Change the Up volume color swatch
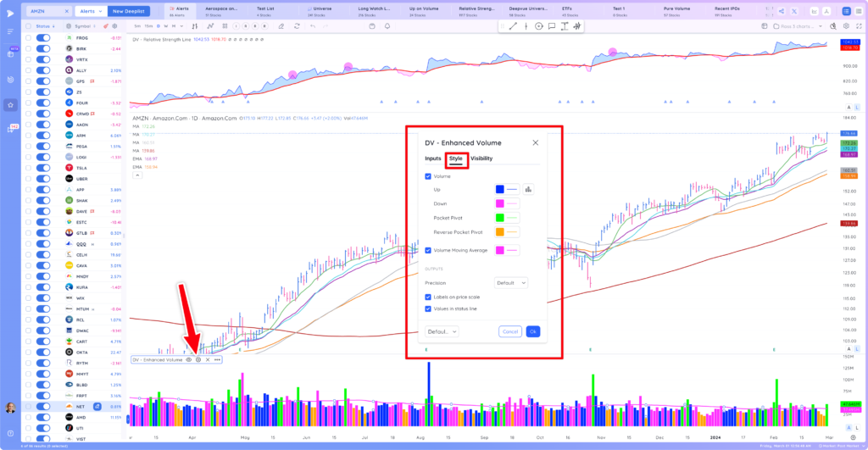Viewport: 868px width, 450px height. click(500, 189)
